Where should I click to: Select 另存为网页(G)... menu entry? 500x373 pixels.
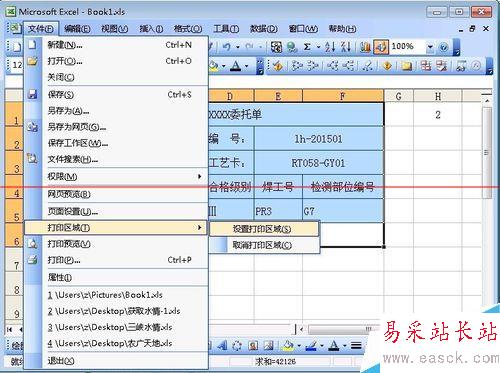[117, 127]
